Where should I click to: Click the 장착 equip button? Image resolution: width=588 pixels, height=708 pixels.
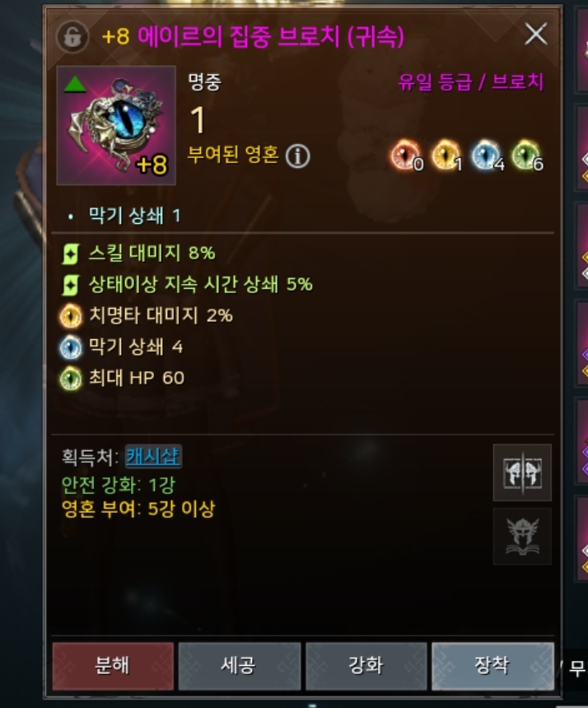[x=492, y=666]
